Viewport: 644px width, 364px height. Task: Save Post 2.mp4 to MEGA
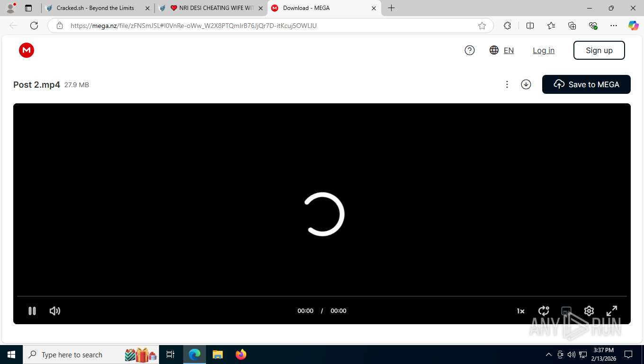[586, 84]
